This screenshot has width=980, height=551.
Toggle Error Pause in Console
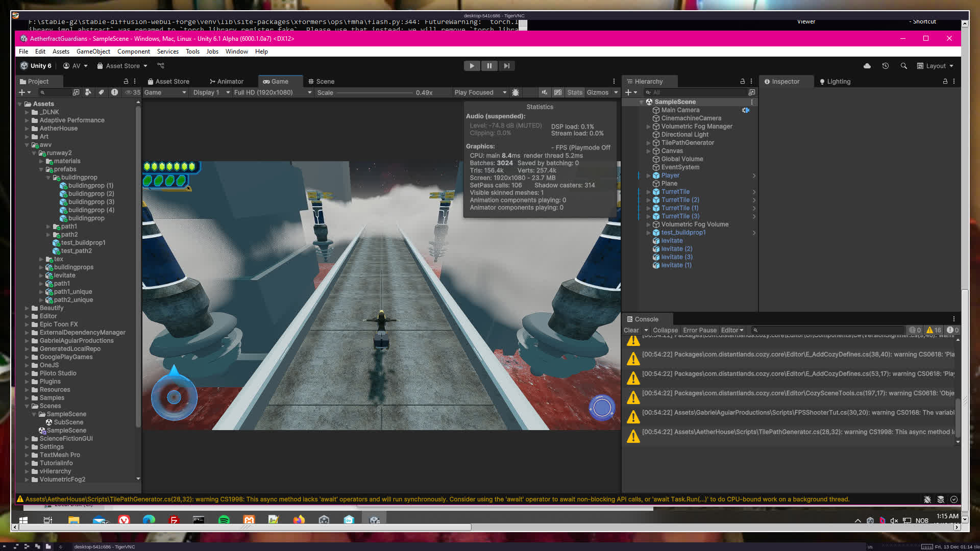[699, 330]
